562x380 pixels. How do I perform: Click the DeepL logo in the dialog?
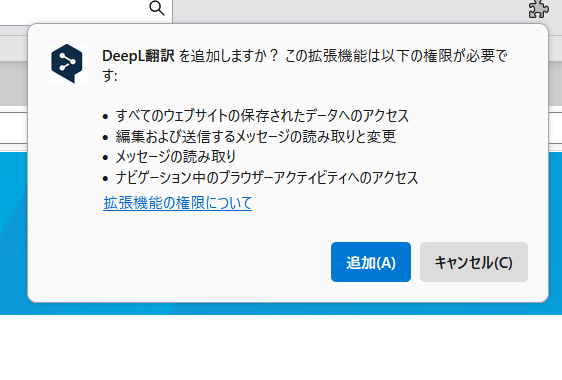point(68,64)
